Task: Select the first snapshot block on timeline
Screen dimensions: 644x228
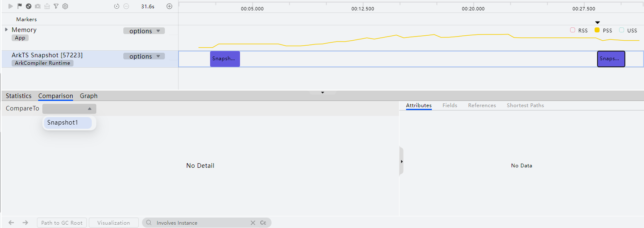Action: pos(225,59)
